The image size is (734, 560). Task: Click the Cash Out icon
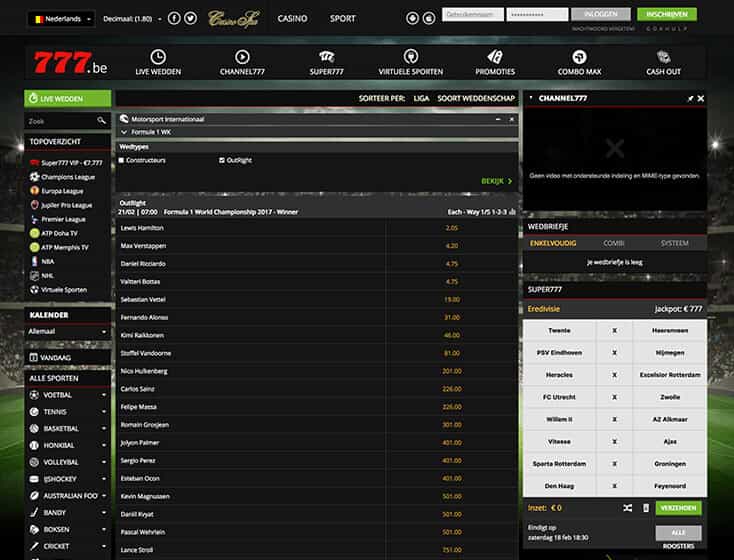tap(663, 57)
